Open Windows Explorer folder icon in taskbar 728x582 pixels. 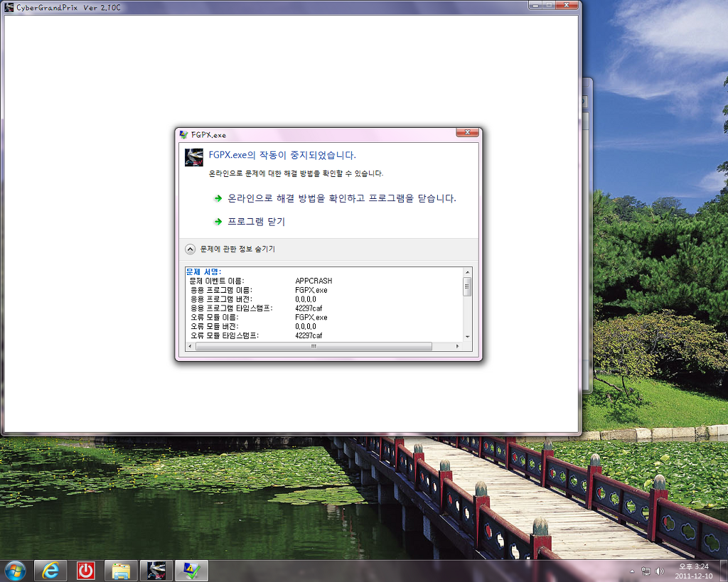pos(122,570)
